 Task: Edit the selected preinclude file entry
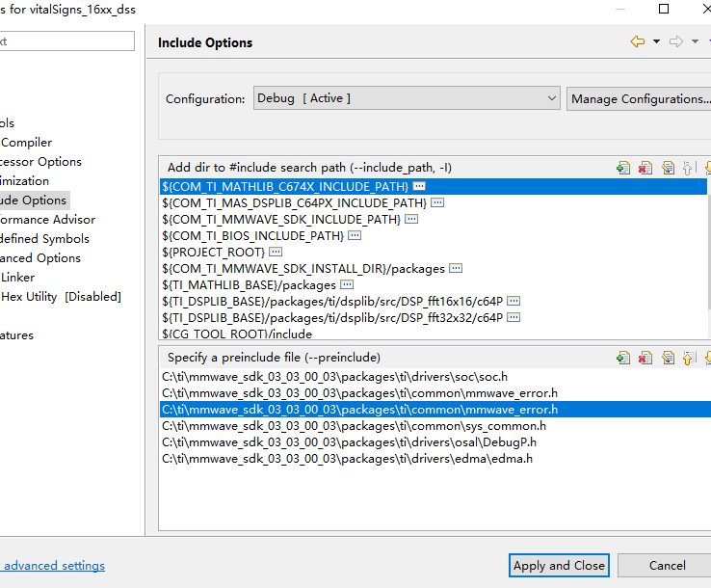[x=668, y=358]
